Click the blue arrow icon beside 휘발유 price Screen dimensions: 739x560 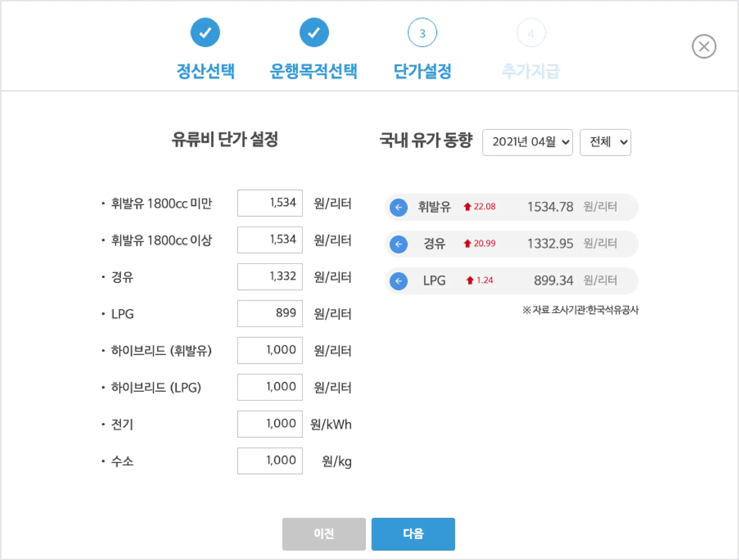[398, 207]
